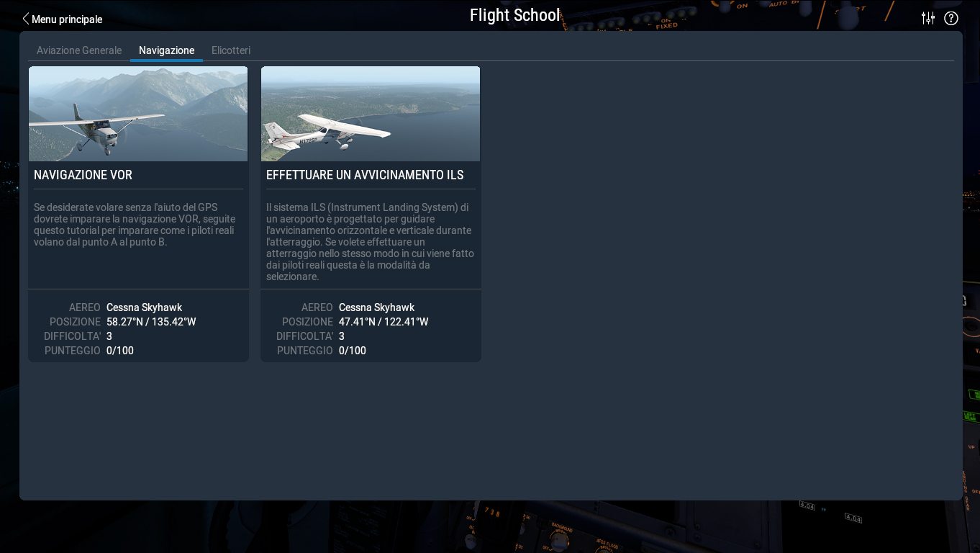Go back to Menu principale
Image resolution: width=980 pixels, height=553 pixels.
(x=67, y=19)
